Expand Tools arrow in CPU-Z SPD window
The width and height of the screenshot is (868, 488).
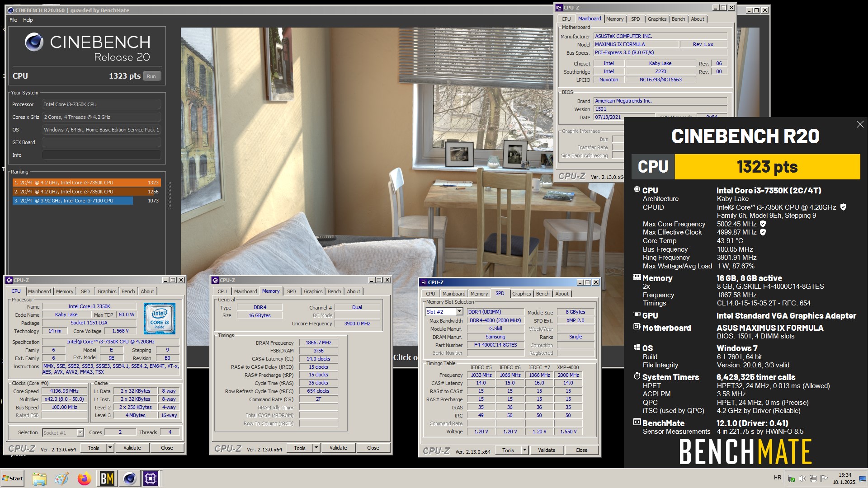[x=524, y=450]
